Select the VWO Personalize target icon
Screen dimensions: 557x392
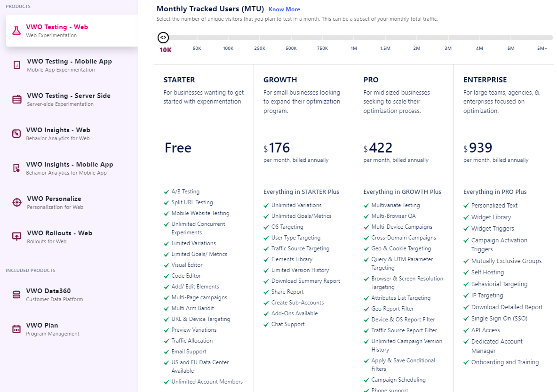coord(16,202)
